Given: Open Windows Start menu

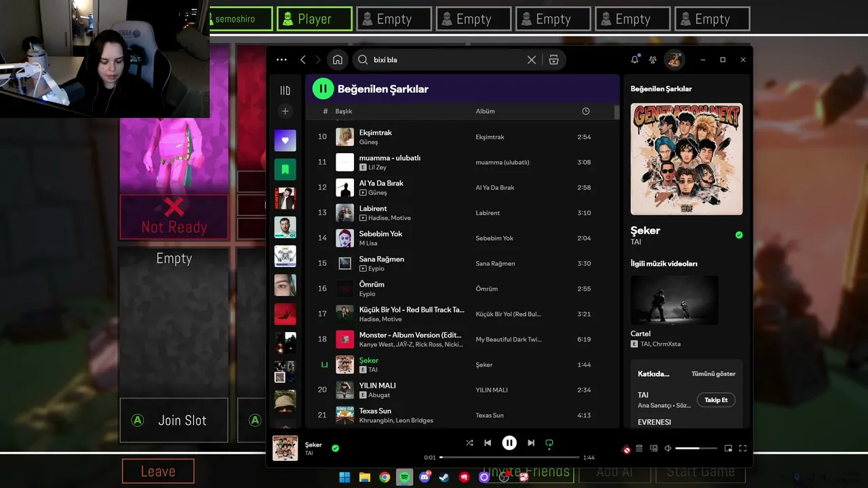Looking at the screenshot, I should tap(344, 477).
